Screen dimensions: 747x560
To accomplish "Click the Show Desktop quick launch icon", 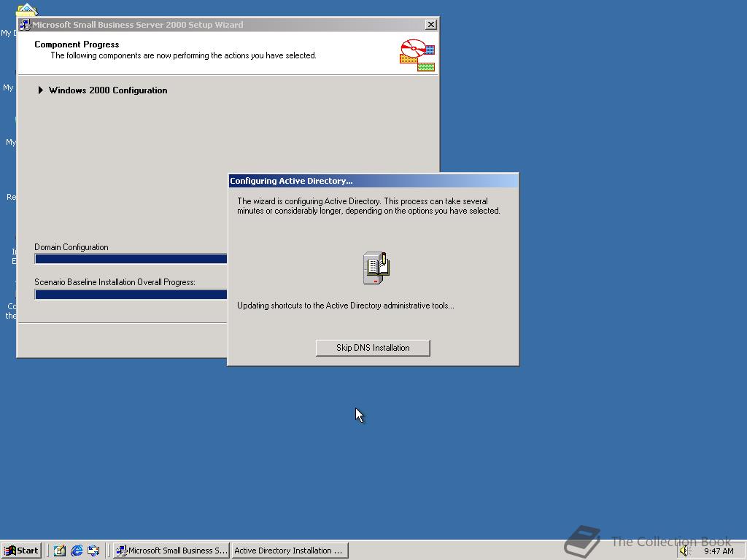I will pyautogui.click(x=60, y=551).
